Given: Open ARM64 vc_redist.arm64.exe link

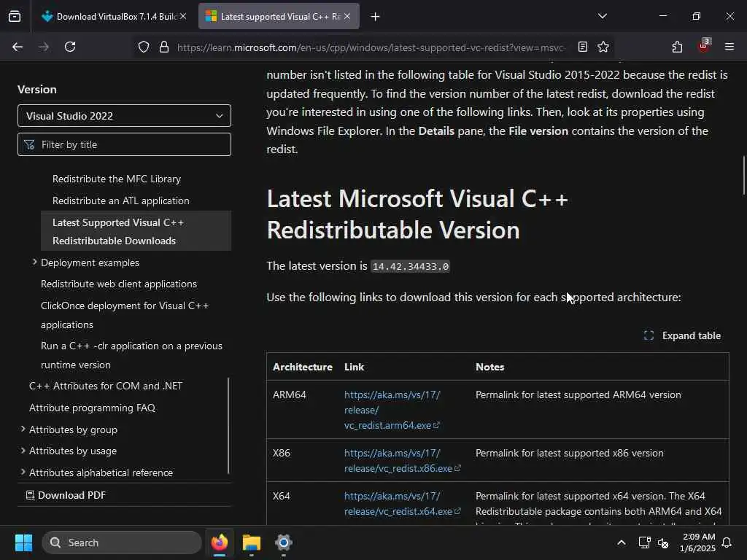Looking at the screenshot, I should (392, 410).
